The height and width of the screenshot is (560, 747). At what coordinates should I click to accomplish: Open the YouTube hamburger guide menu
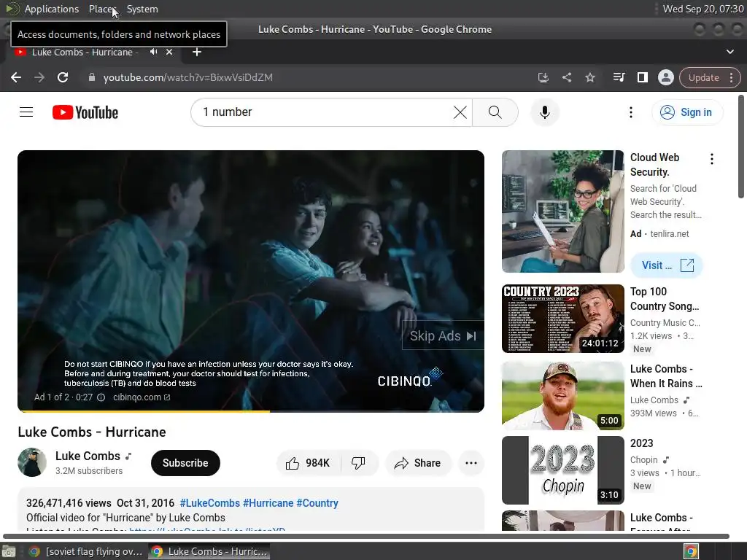tap(26, 112)
